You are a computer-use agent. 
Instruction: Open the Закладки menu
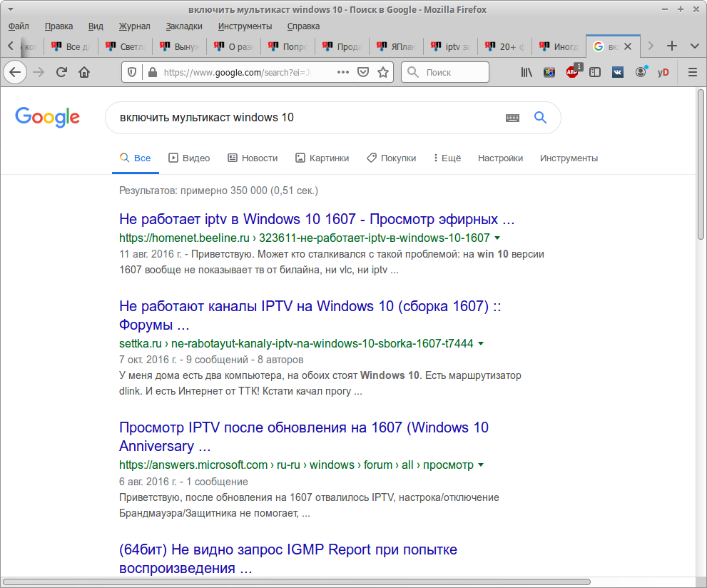click(x=184, y=26)
